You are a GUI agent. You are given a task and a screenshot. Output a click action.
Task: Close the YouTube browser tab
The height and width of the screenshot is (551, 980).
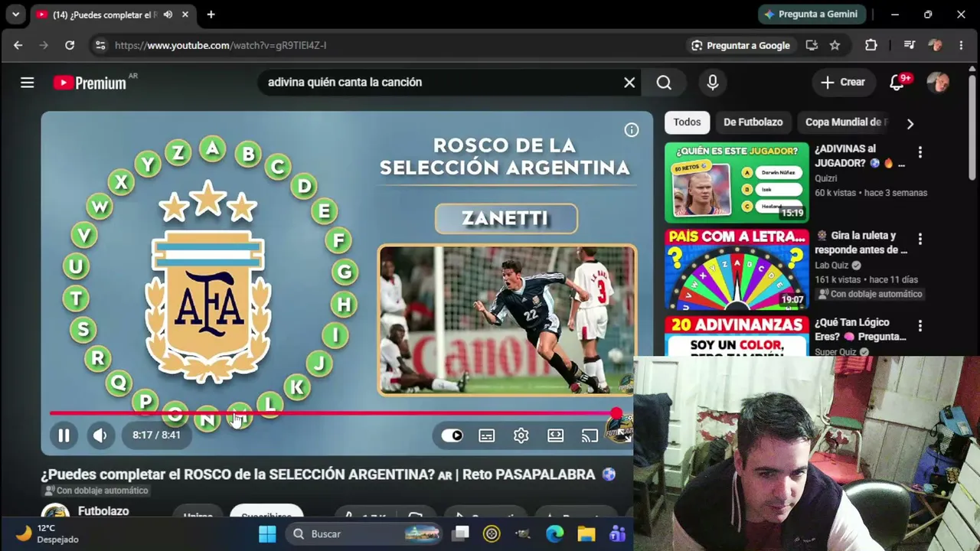point(185,15)
